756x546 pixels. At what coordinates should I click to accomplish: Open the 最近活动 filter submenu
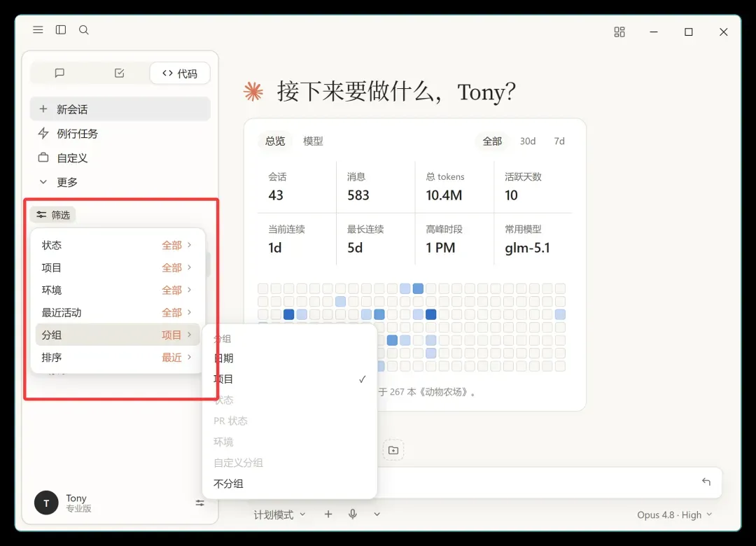117,313
